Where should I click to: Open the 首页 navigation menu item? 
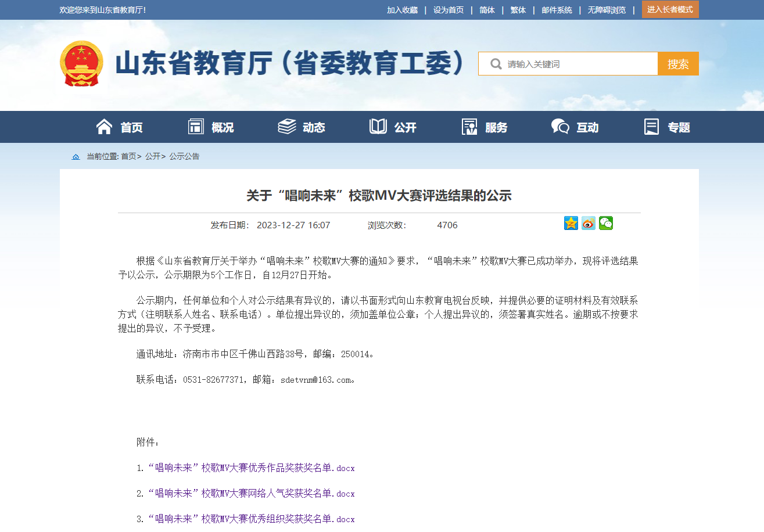pos(131,127)
